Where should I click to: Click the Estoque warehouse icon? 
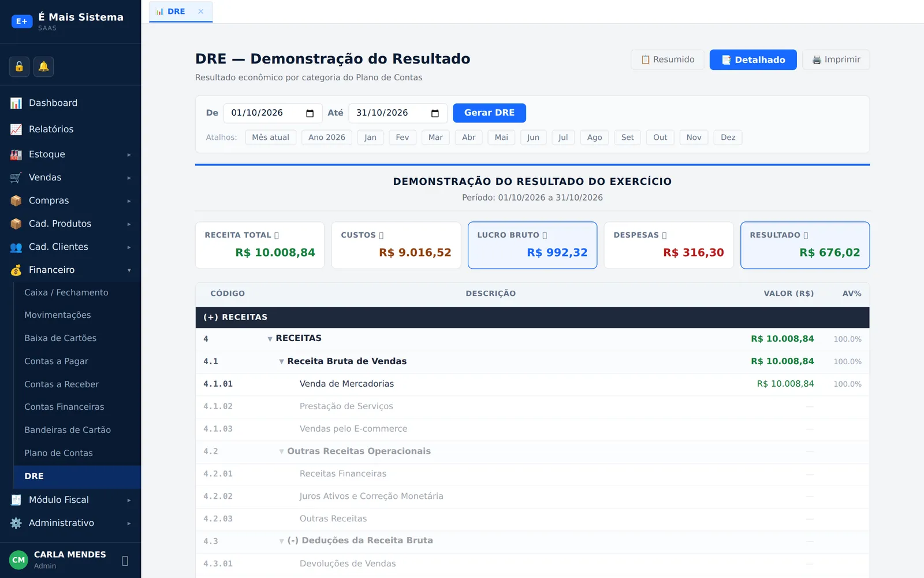pyautogui.click(x=16, y=154)
